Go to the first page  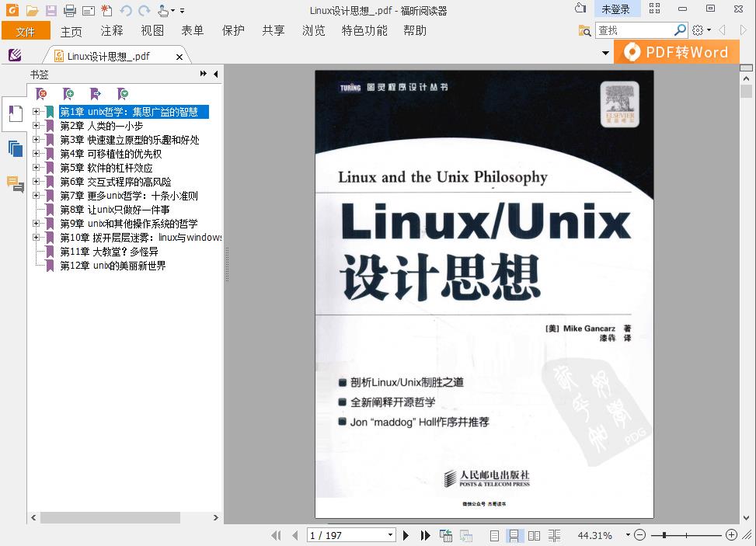point(276,535)
